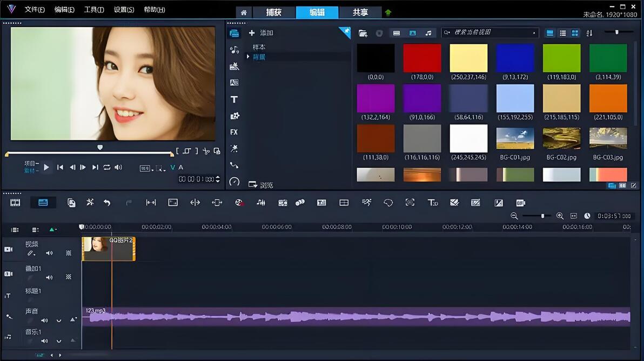The width and height of the screenshot is (644, 361).
Task: Expand the 音乐1 track chevron
Action: pos(59,341)
